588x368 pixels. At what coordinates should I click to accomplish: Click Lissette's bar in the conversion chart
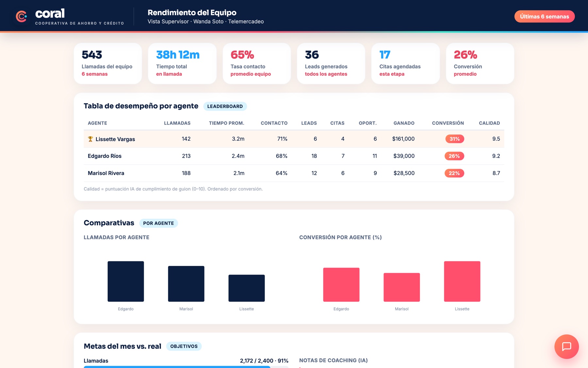click(462, 281)
